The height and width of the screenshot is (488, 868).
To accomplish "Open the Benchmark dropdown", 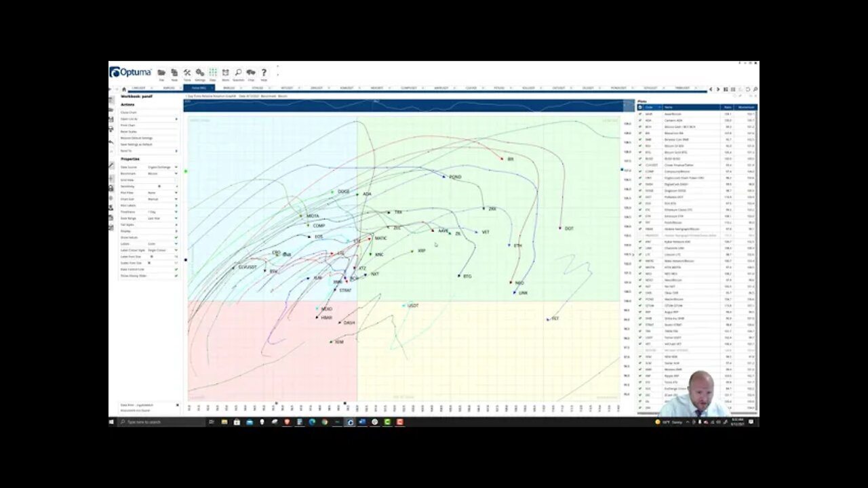I will [x=163, y=174].
